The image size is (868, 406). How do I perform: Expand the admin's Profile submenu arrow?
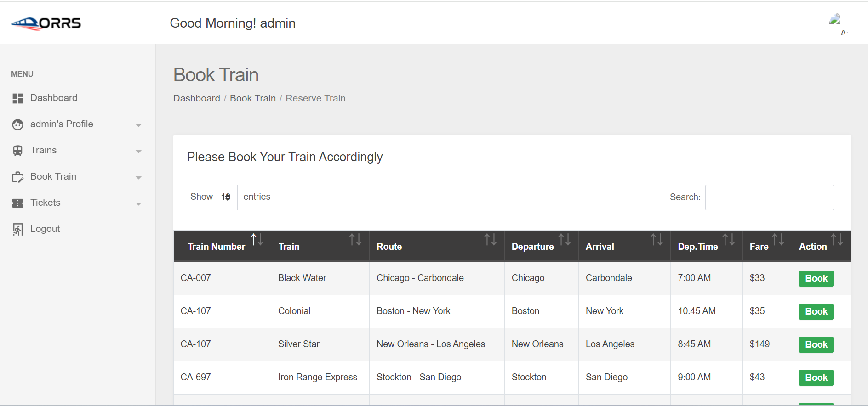pyautogui.click(x=138, y=125)
